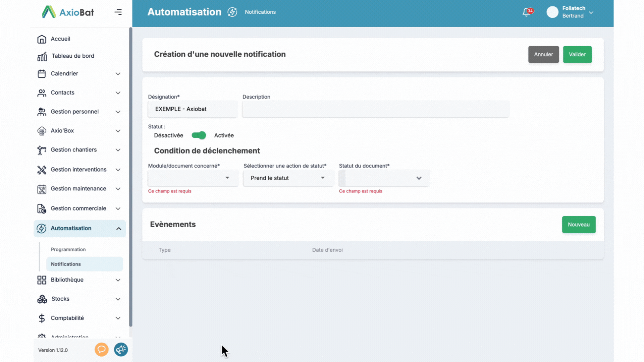644x362 pixels.
Task: Open the Statut du document dropdown
Action: (384, 178)
